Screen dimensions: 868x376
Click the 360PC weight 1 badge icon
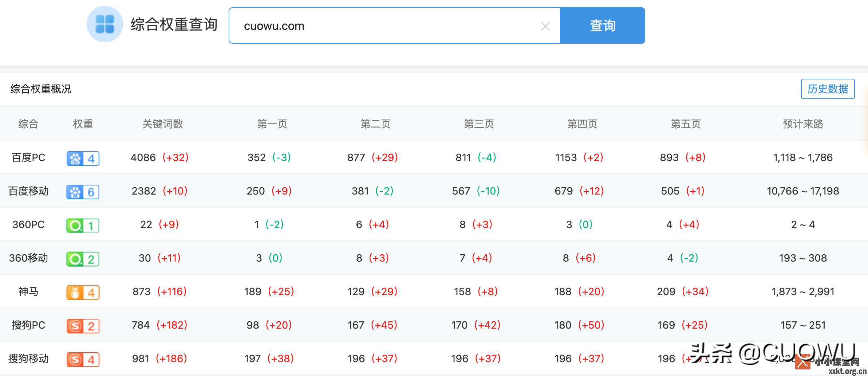83,226
